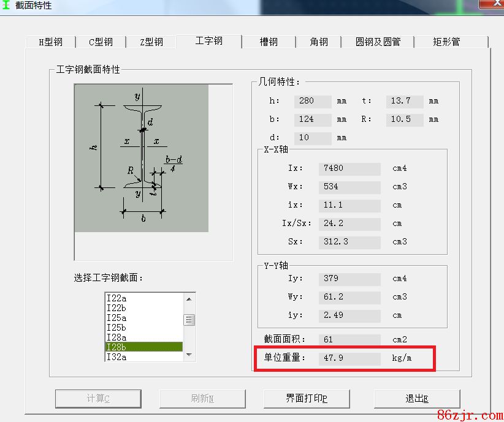Open the C型钢 tab
The image size is (504, 422).
[x=101, y=42]
